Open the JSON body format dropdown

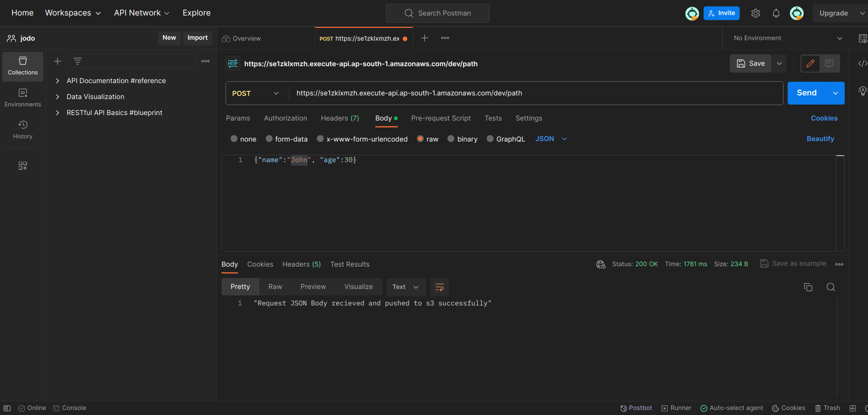pyautogui.click(x=551, y=139)
